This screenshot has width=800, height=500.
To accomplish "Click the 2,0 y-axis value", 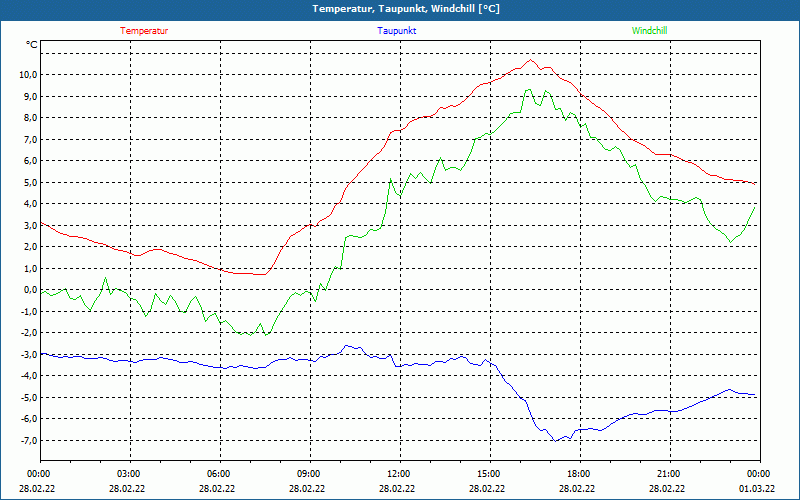I will click(x=31, y=247).
